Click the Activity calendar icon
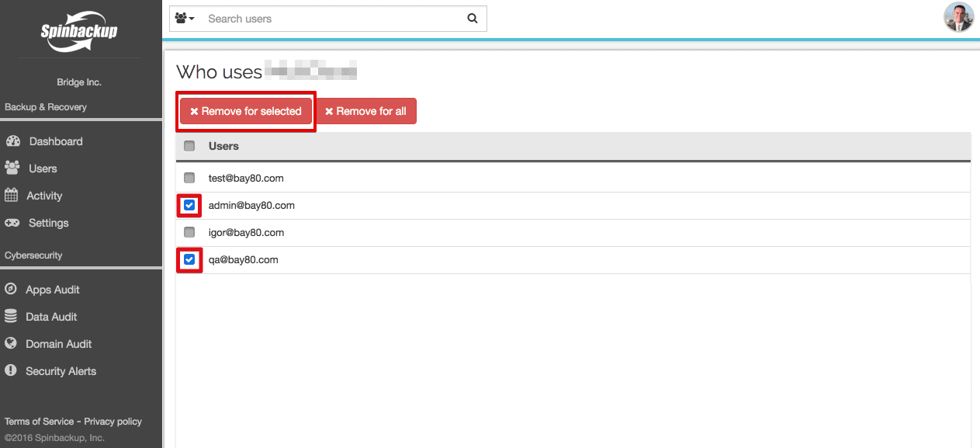980x448 pixels. click(12, 196)
